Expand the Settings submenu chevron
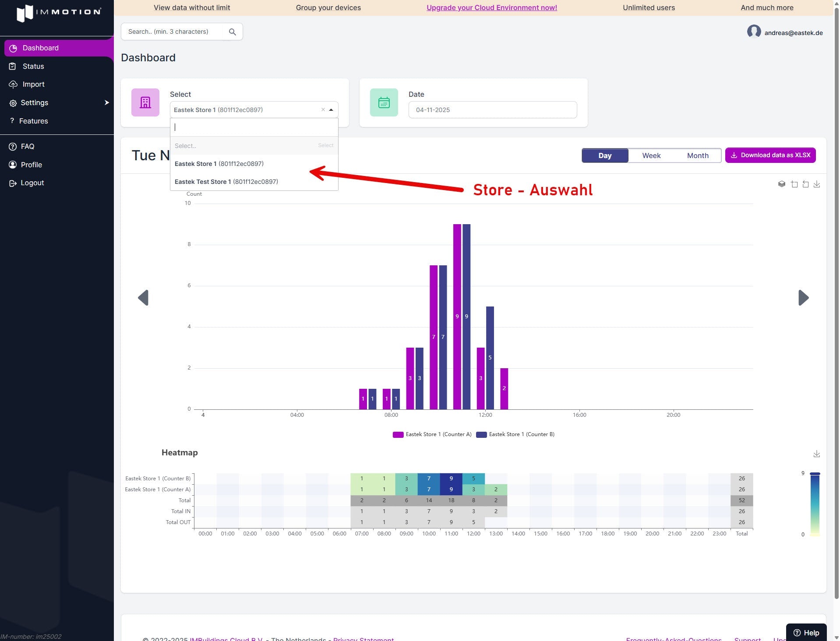 [x=106, y=102]
